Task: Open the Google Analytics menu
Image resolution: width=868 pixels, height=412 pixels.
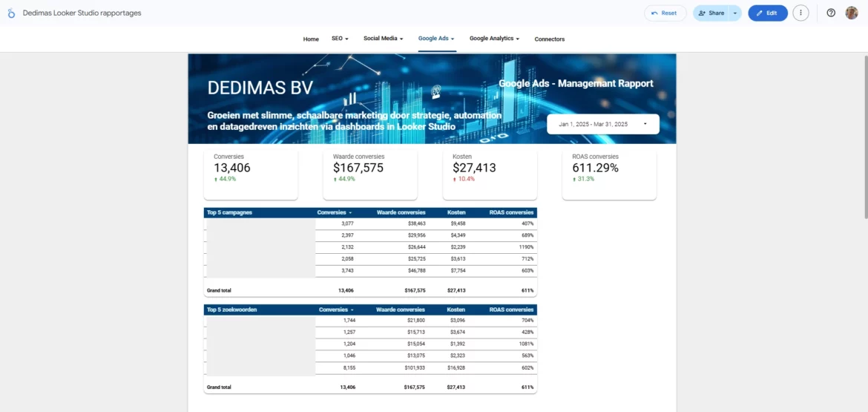Action: tap(494, 39)
